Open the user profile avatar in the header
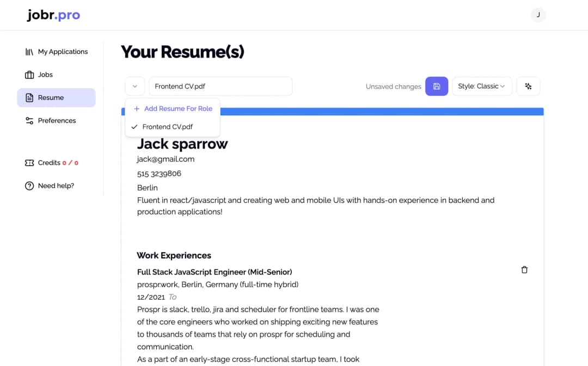 point(538,15)
